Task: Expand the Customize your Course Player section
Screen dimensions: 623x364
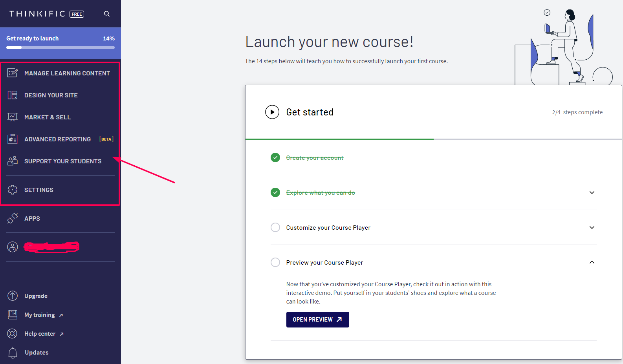Action: click(x=592, y=227)
